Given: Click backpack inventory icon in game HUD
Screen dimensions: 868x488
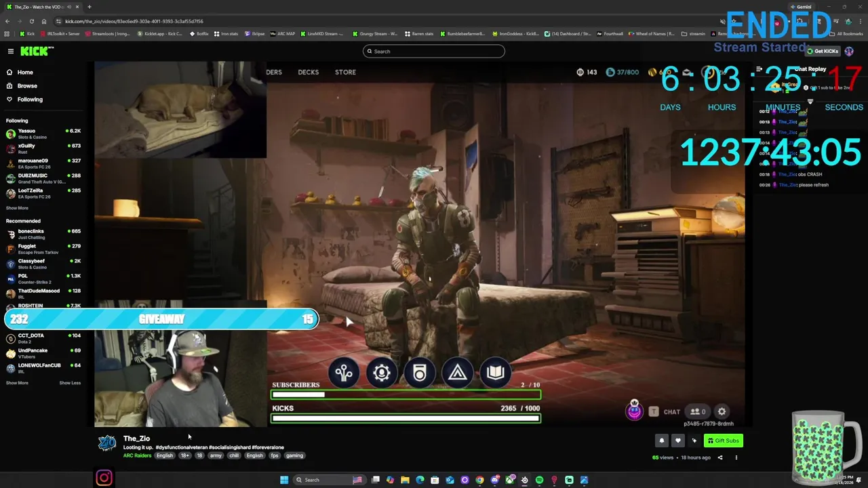Looking at the screenshot, I should coord(420,373).
